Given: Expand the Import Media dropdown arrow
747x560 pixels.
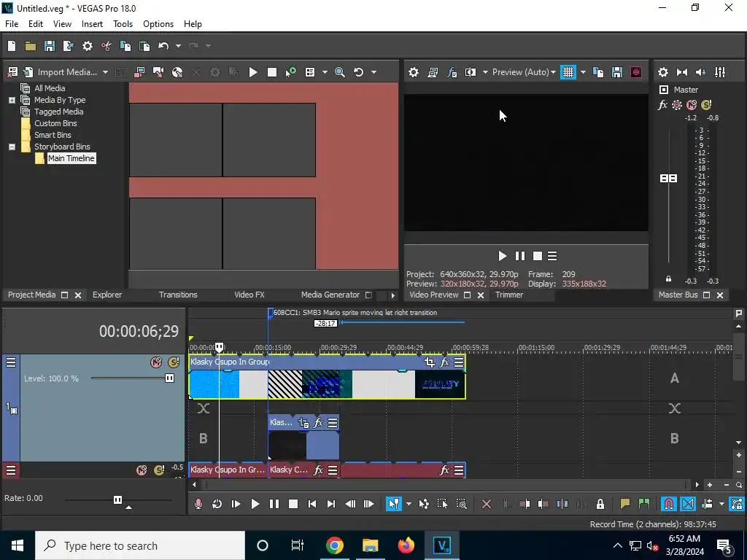Looking at the screenshot, I should click(105, 72).
